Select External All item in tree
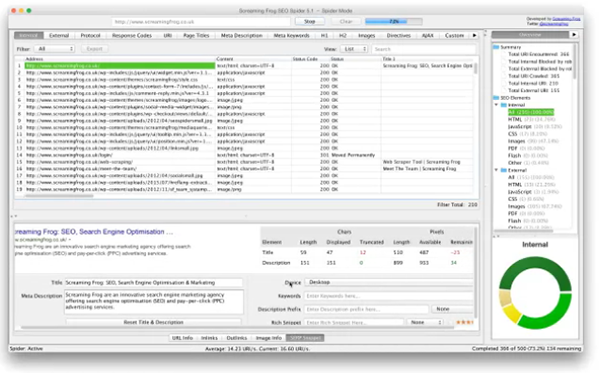The height and width of the screenshot is (373, 600). 531,177
